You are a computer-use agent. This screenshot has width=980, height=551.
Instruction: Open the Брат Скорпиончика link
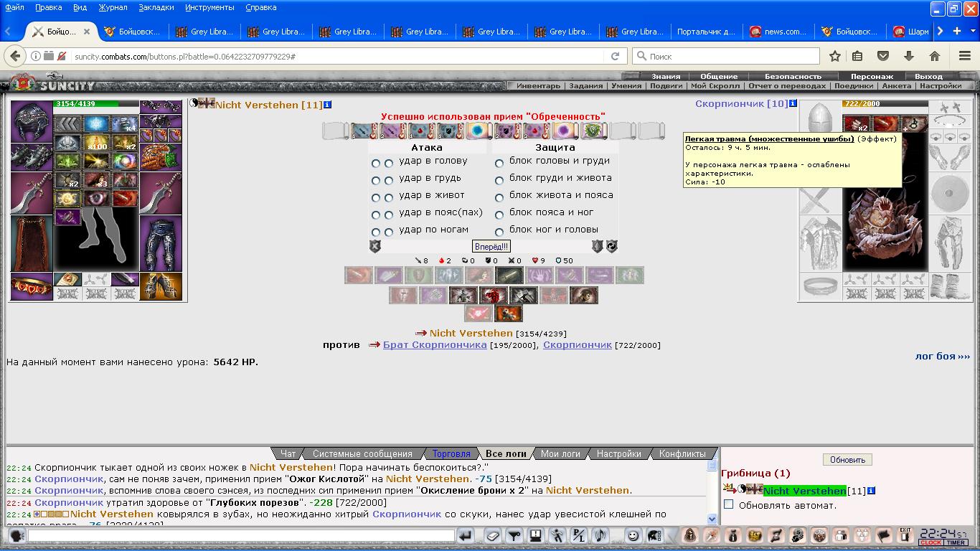435,345
